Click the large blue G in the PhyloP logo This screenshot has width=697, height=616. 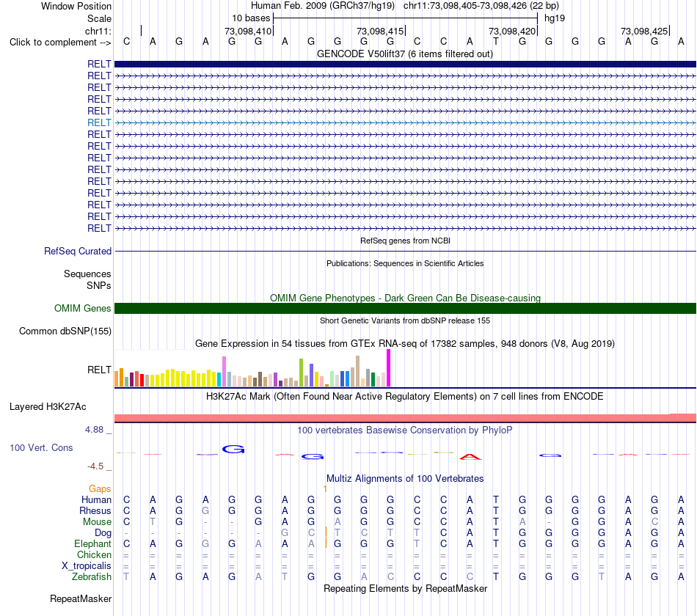pyautogui.click(x=233, y=450)
